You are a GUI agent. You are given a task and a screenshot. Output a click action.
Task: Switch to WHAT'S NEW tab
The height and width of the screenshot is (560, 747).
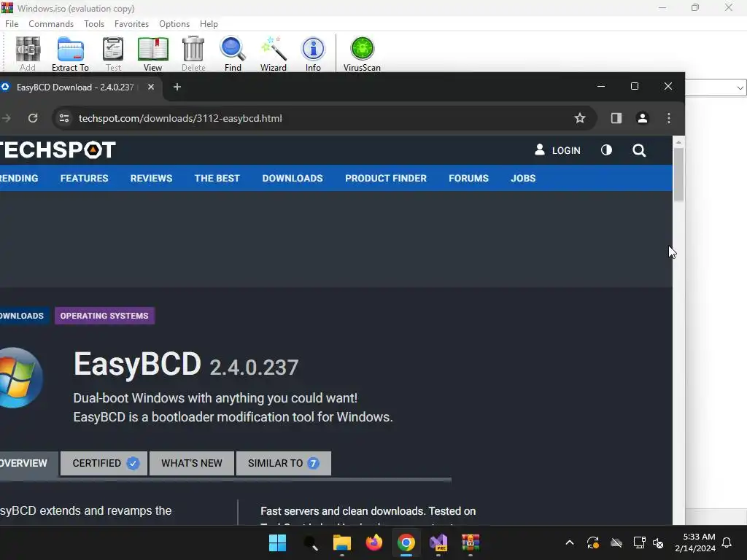tap(192, 463)
